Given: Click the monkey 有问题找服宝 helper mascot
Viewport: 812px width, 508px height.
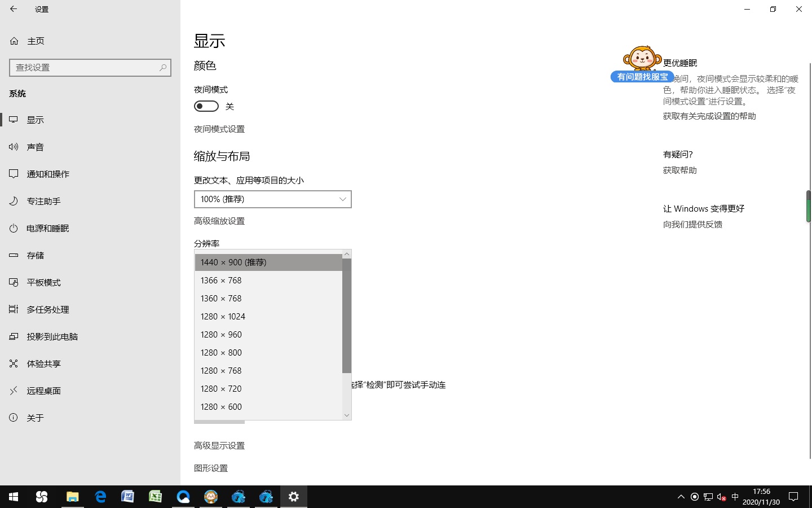Looking at the screenshot, I should click(x=642, y=64).
